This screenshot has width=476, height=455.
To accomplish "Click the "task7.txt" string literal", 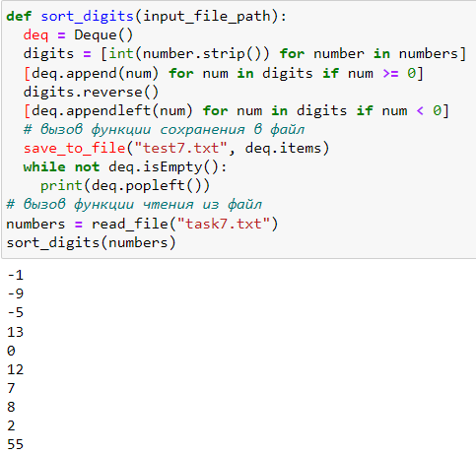I will pyautogui.click(x=223, y=224).
